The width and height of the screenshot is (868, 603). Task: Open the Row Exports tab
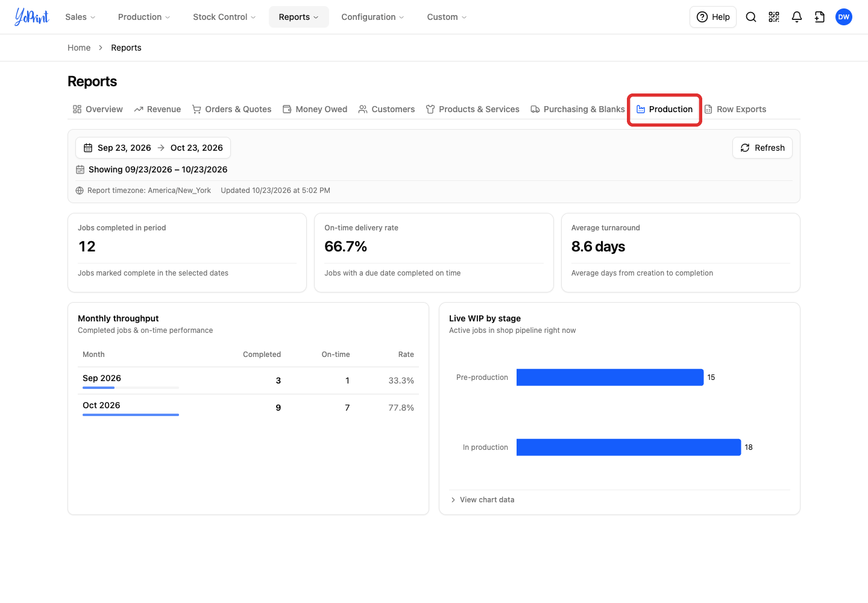pyautogui.click(x=735, y=109)
